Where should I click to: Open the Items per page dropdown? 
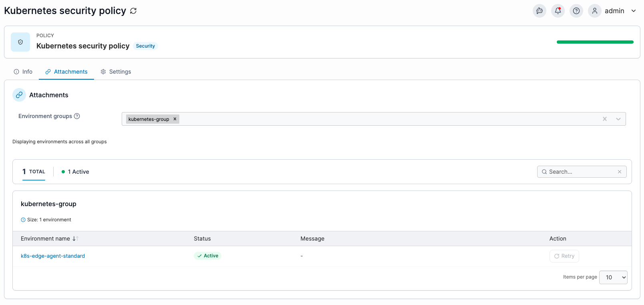coord(613,277)
